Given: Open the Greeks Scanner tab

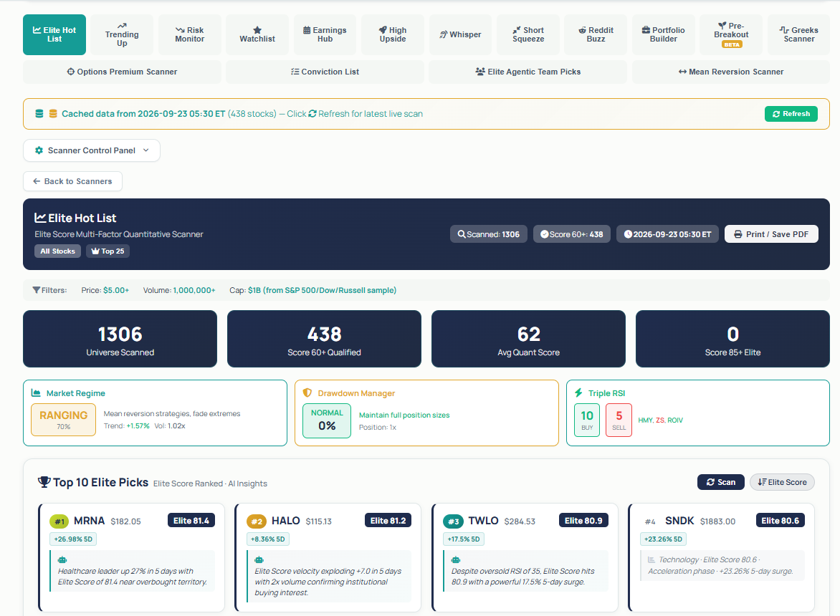Looking at the screenshot, I should (798, 35).
